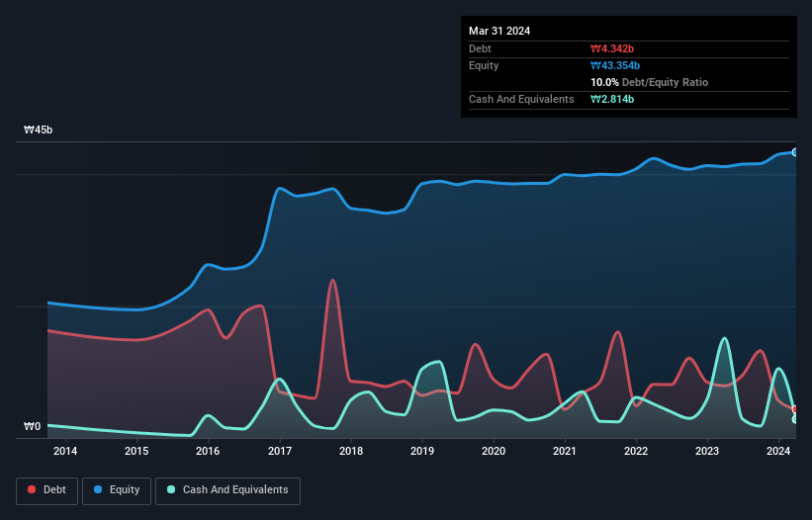The width and height of the screenshot is (812, 520).
Task: Click the Cash And Equivalents tooltip label
Action: (x=521, y=99)
